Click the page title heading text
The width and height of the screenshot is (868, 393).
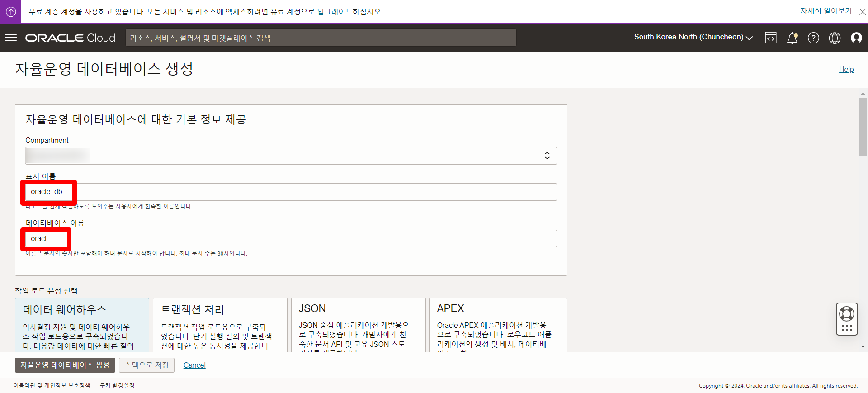pyautogui.click(x=104, y=69)
